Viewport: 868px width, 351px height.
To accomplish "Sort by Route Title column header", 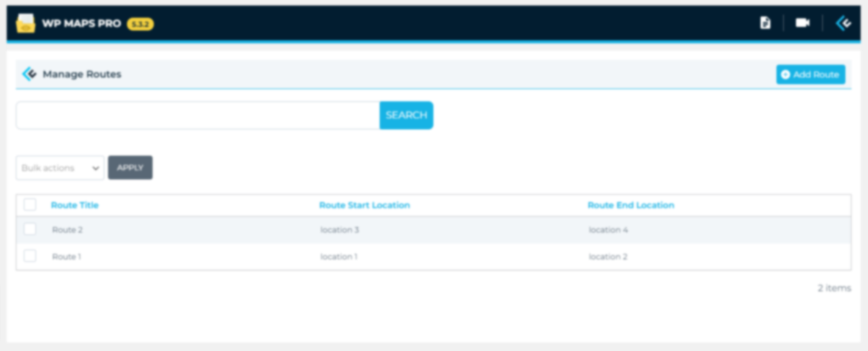I will [74, 205].
